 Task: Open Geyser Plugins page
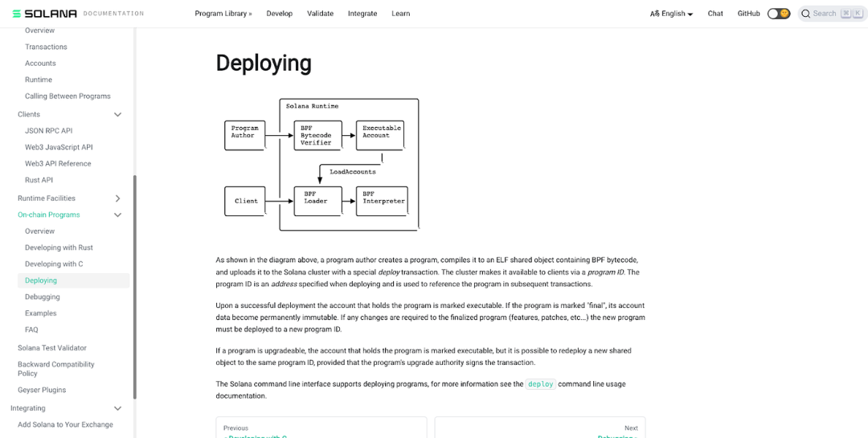pyautogui.click(x=42, y=390)
